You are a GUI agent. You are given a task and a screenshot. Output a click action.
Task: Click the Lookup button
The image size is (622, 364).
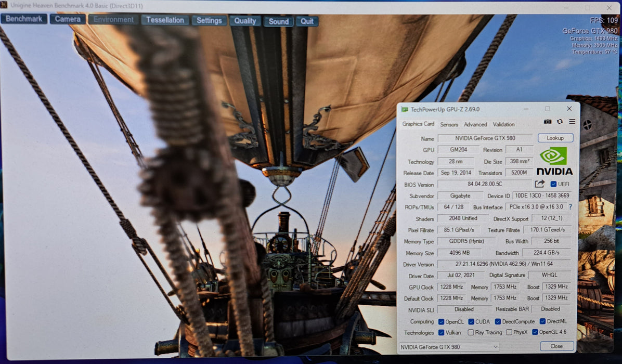(x=555, y=138)
